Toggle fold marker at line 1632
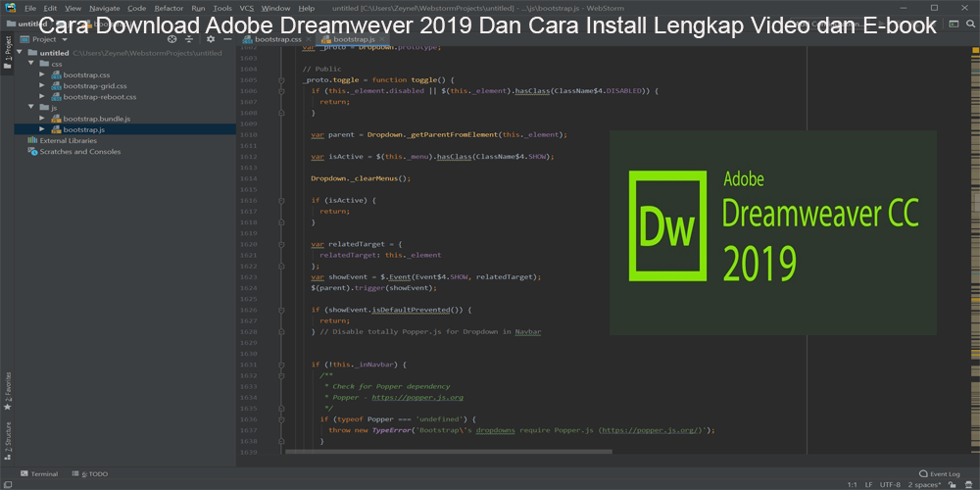The image size is (980, 490). (282, 375)
